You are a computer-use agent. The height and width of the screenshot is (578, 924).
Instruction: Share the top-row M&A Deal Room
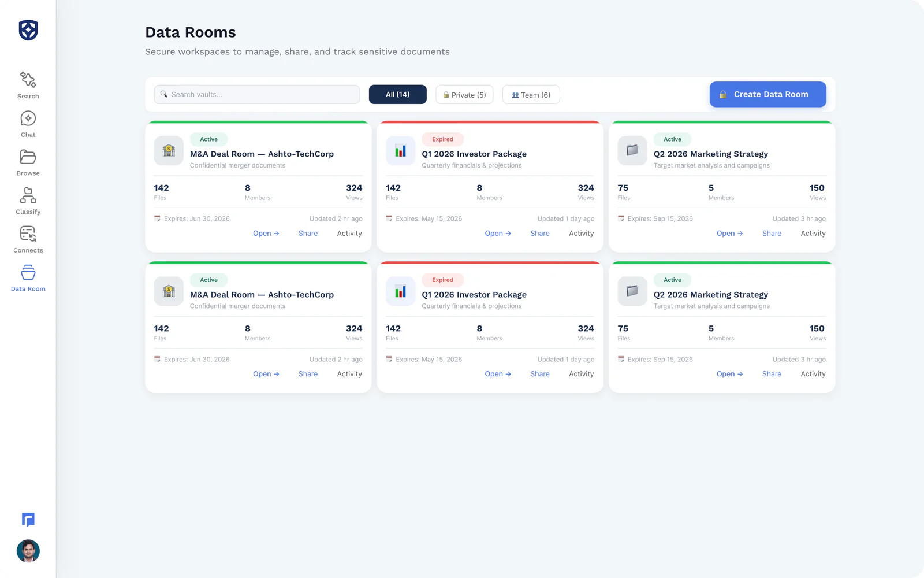pyautogui.click(x=308, y=234)
